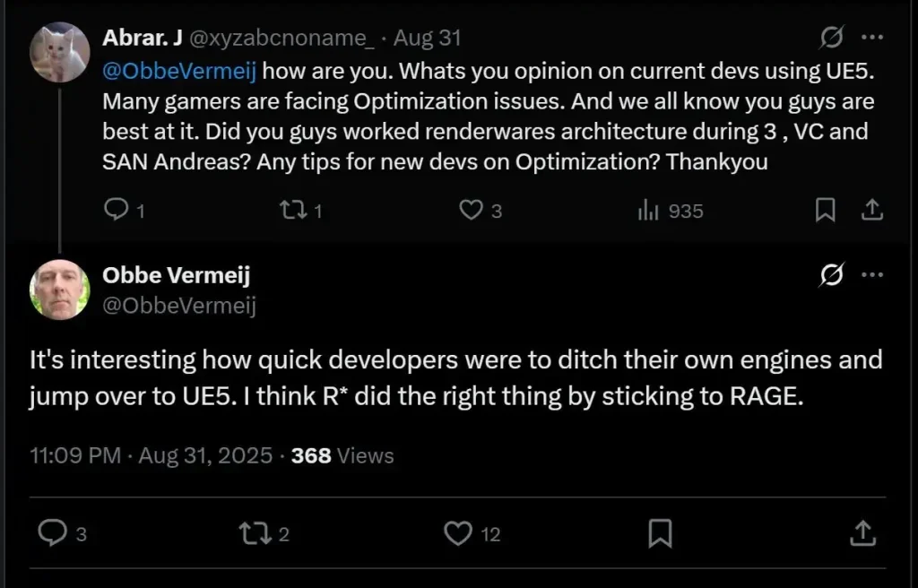Bookmark Abrar. J's tweet

[x=826, y=211]
